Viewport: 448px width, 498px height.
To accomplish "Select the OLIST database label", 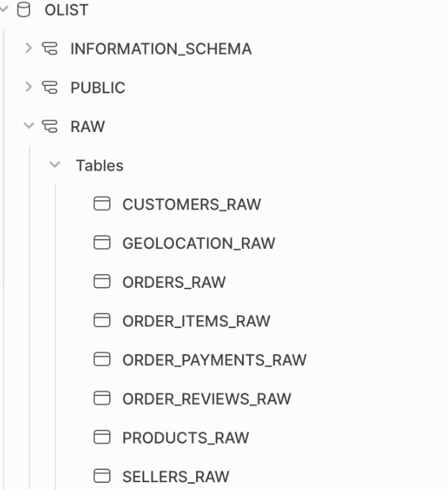I will 66,10.
